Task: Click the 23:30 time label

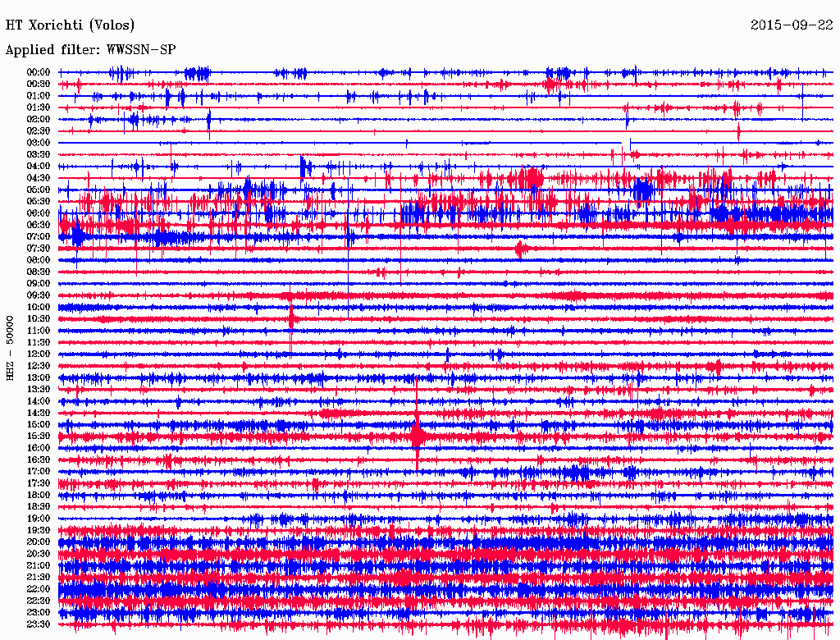Action: click(39, 624)
